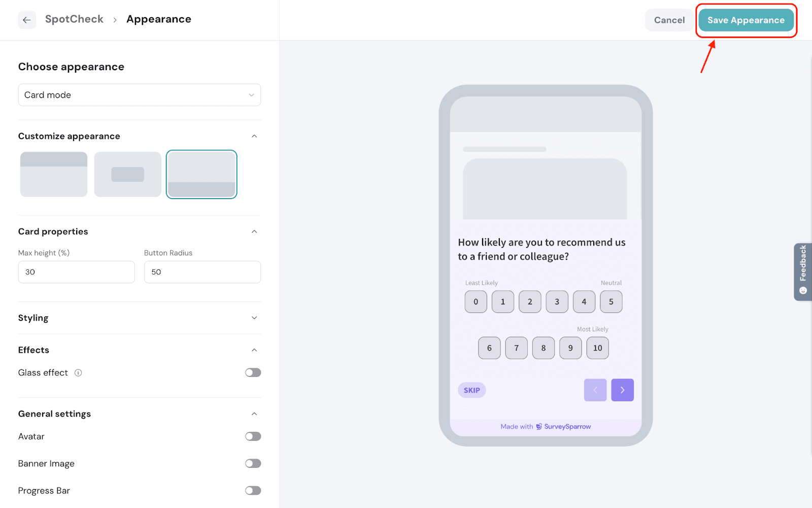
Task: Select the centered card layout thumbnail
Action: click(x=128, y=174)
